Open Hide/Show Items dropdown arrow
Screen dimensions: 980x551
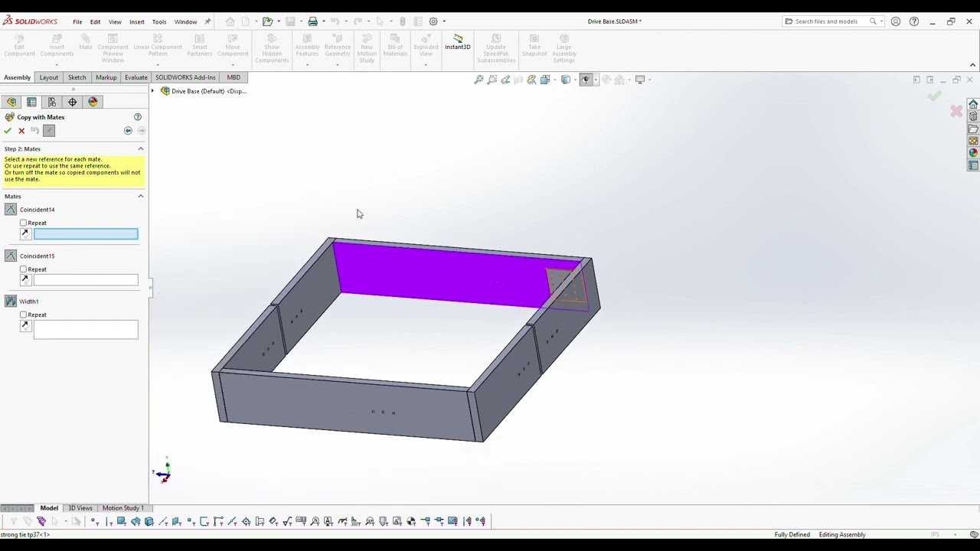coord(595,80)
